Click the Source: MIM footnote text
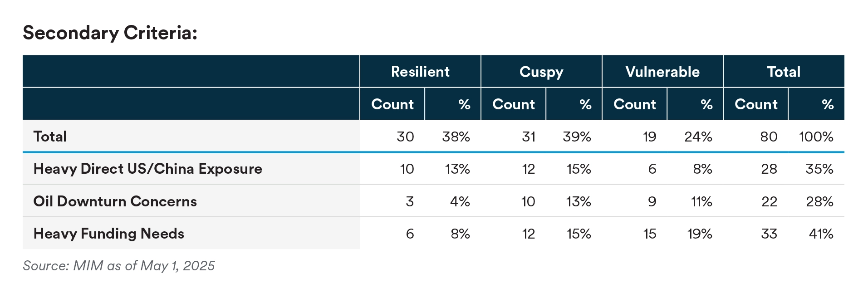Screen dimensions: 868x293 [119, 265]
